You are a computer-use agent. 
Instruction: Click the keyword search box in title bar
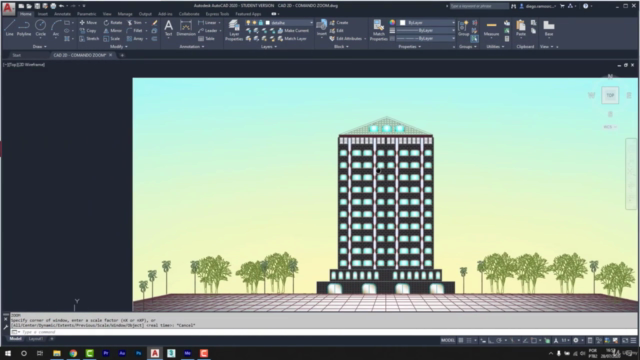click(479, 6)
